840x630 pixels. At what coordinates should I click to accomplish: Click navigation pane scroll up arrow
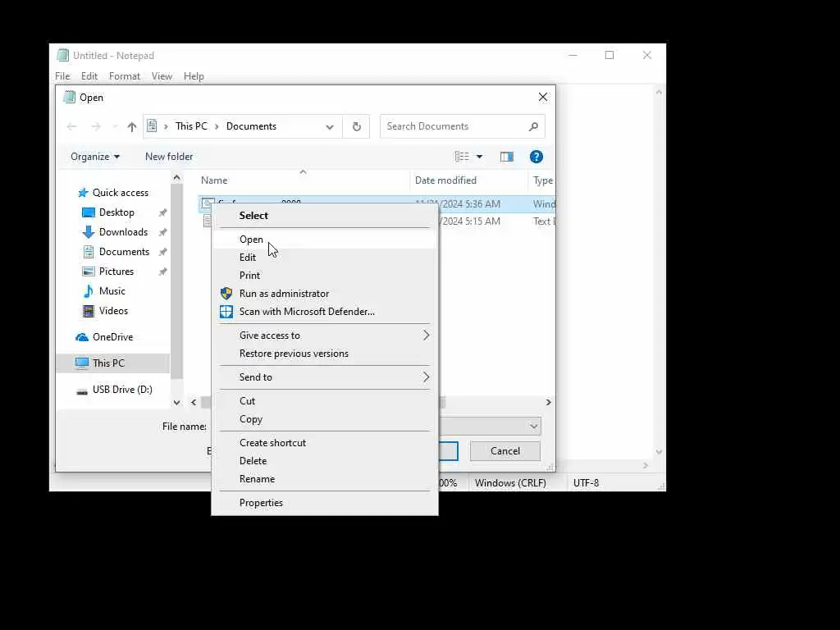pos(177,177)
